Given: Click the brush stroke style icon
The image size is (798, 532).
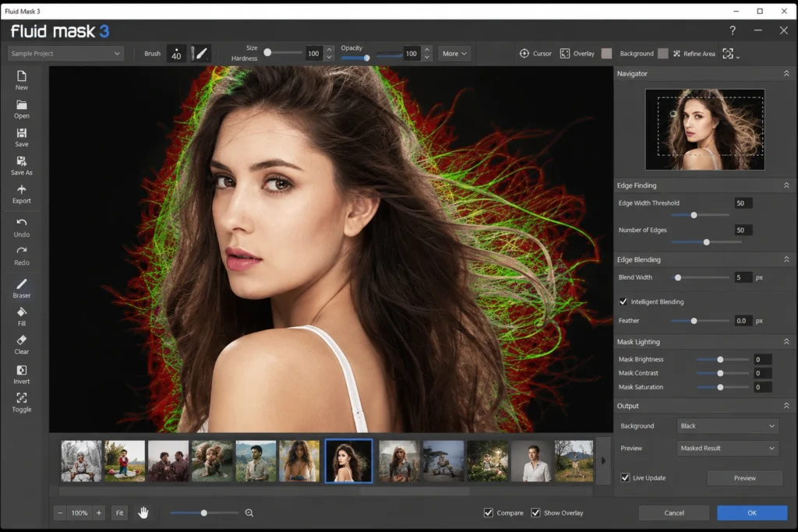Looking at the screenshot, I should (199, 54).
